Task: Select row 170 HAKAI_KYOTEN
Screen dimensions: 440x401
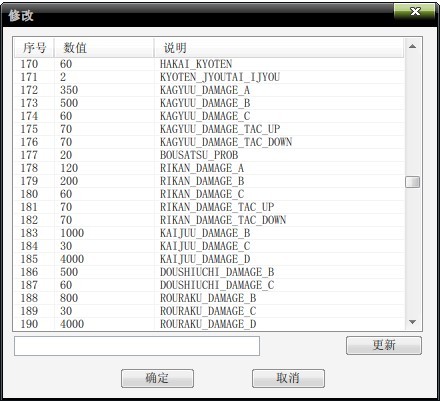Action: click(209, 64)
